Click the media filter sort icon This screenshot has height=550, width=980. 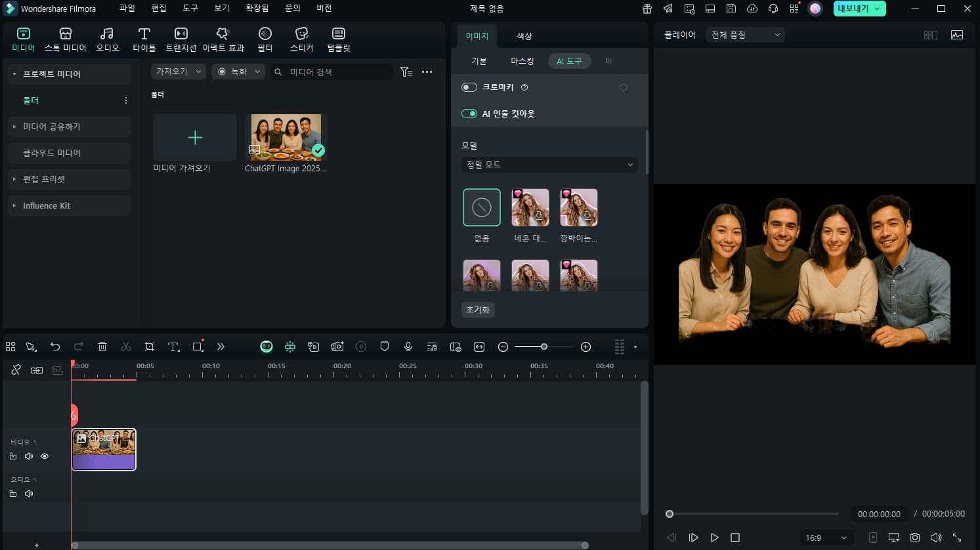pos(406,72)
